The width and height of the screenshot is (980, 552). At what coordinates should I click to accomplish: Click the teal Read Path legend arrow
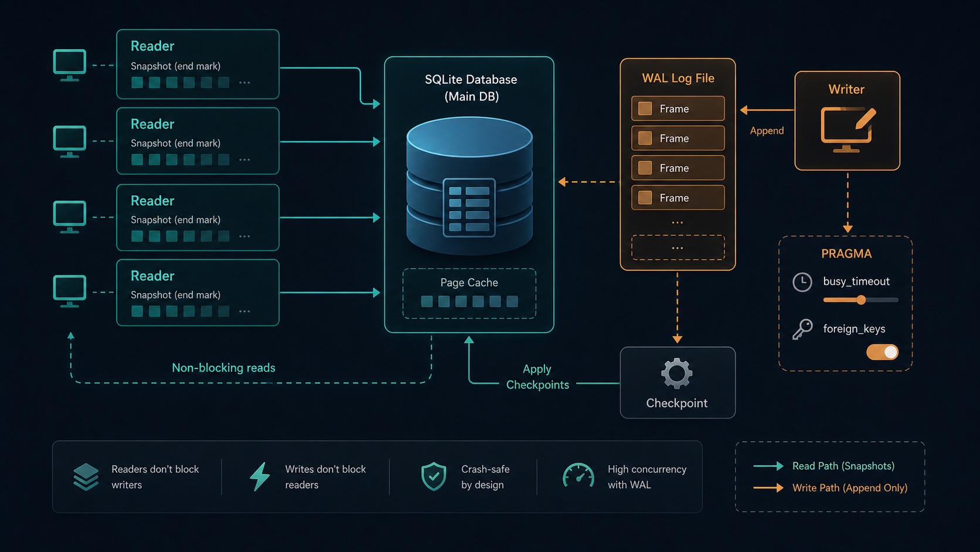coord(768,466)
